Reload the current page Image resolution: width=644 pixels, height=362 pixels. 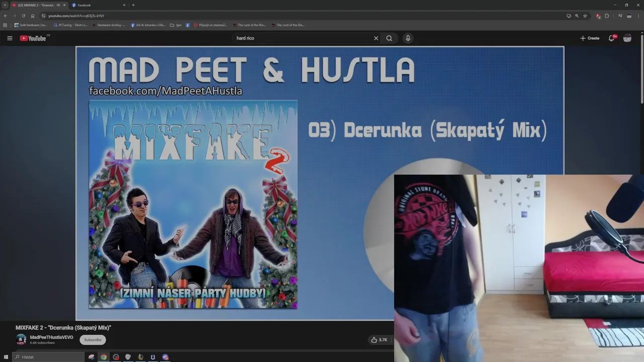(23, 16)
